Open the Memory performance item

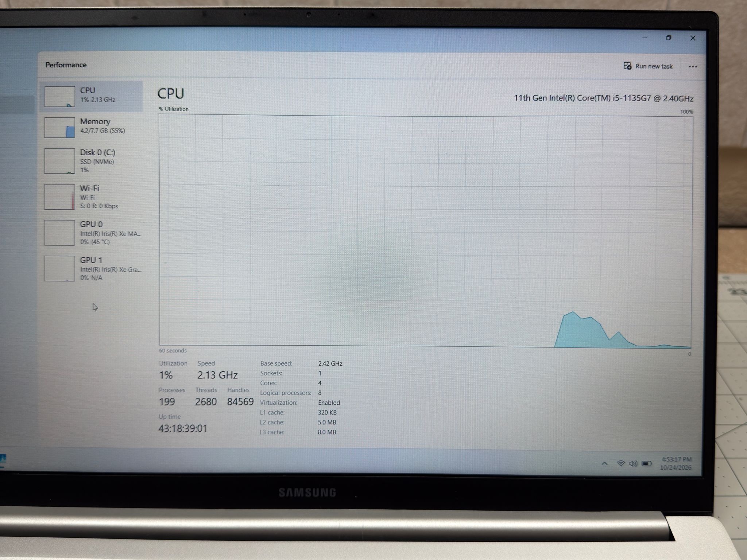tap(92, 127)
